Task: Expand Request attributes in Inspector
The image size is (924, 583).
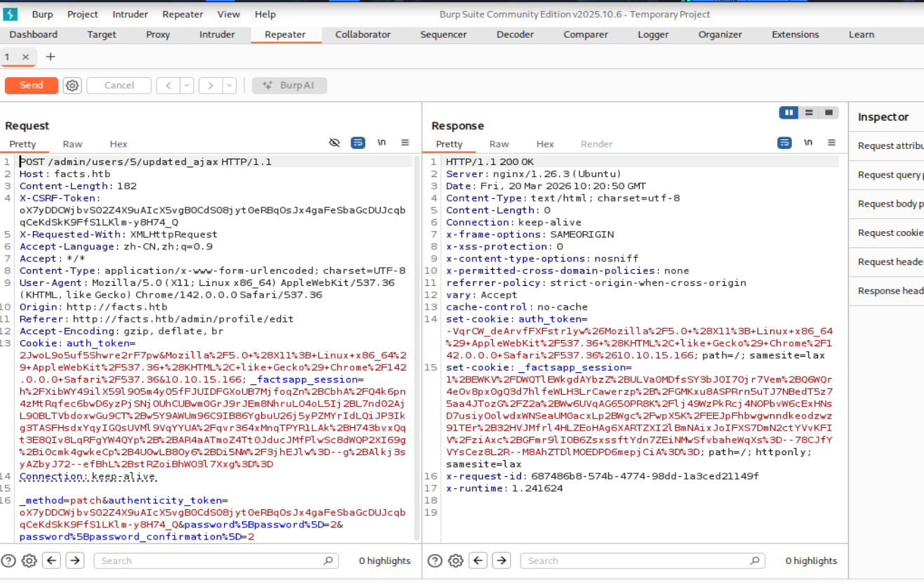Action: click(x=887, y=146)
